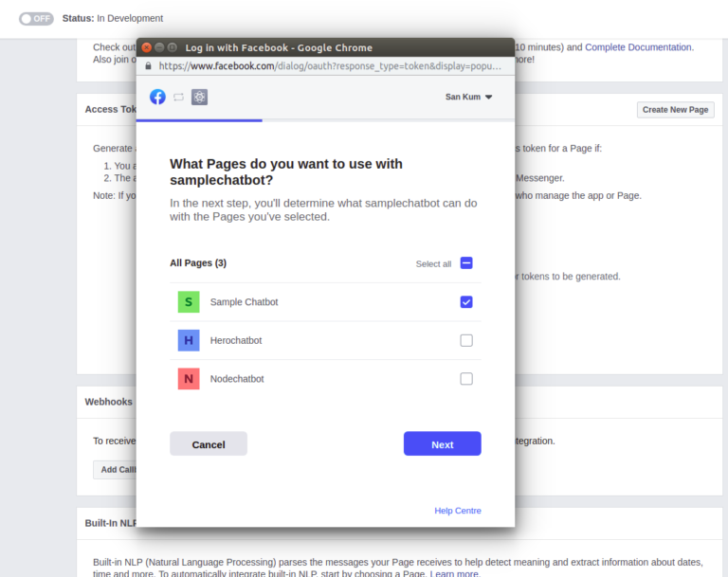Click the Sample Chatbot page name
728x577 pixels.
[244, 302]
